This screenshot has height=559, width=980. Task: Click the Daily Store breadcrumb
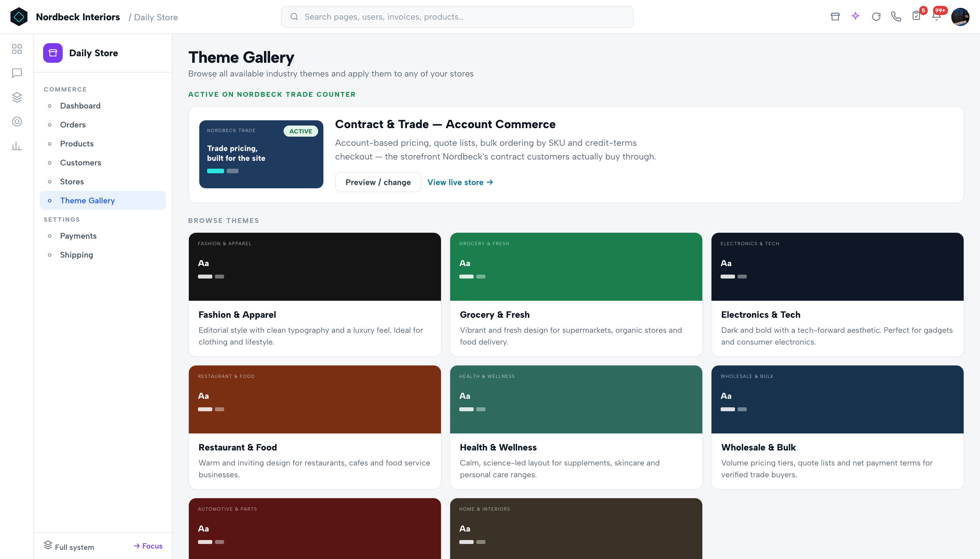click(x=156, y=17)
